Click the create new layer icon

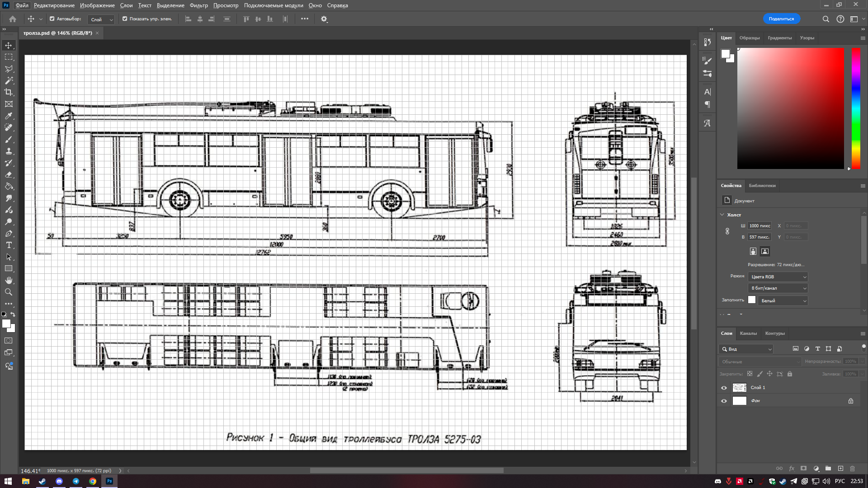tap(840, 469)
